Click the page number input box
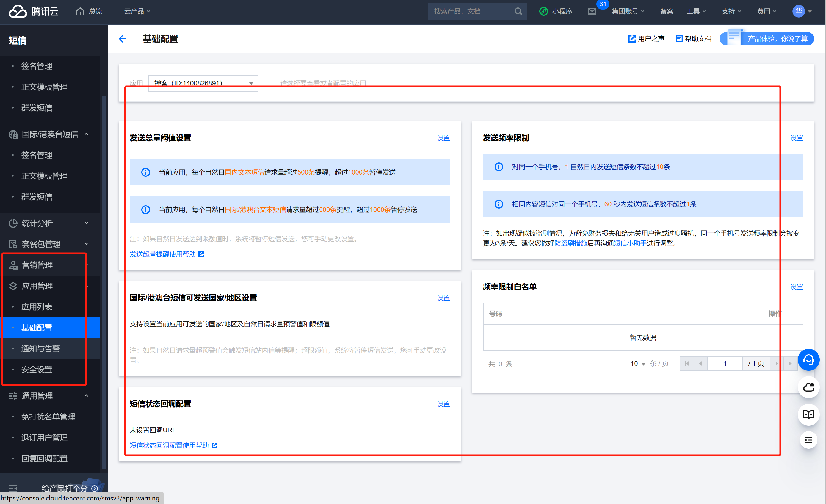 pos(725,364)
